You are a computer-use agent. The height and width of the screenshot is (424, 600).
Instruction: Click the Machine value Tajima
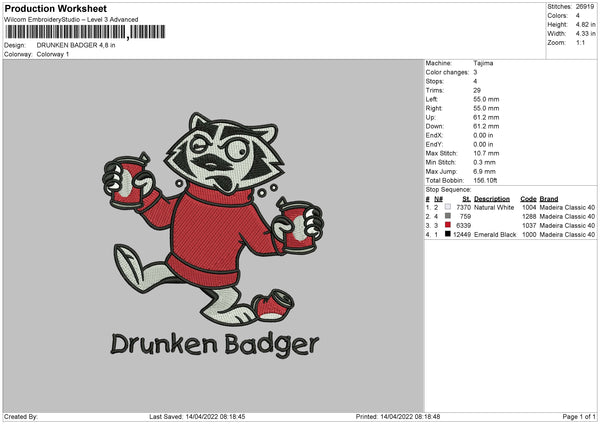point(483,63)
